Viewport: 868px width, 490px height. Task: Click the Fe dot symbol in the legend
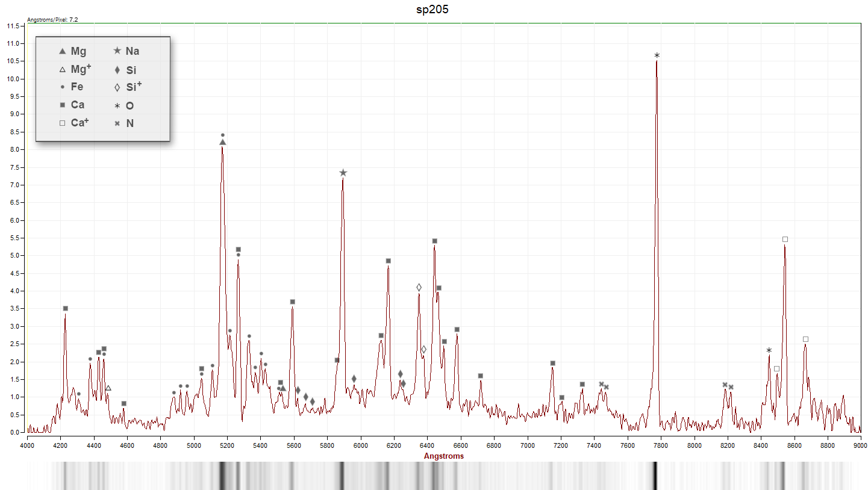click(62, 87)
